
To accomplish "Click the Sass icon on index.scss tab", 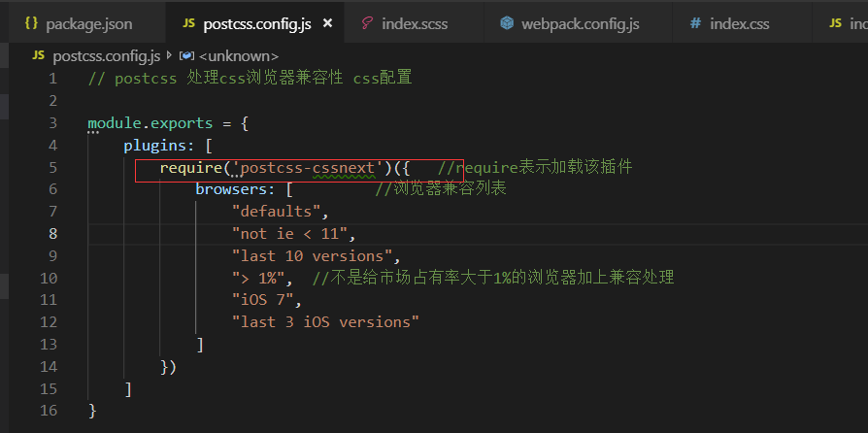I will click(x=367, y=22).
